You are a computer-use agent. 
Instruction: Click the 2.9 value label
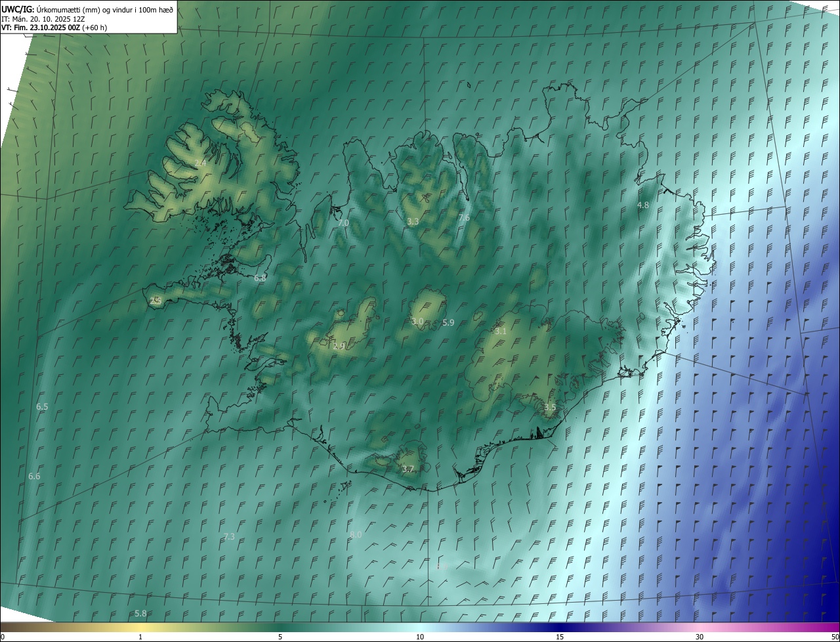tap(339, 347)
